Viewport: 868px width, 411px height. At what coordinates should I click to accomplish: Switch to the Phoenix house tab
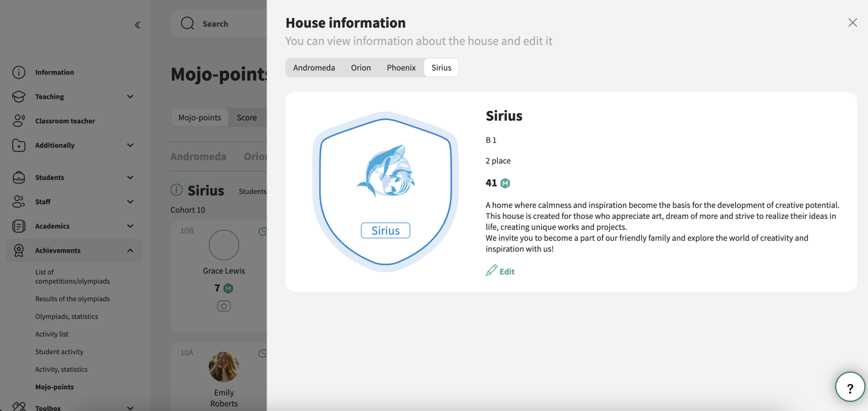401,68
